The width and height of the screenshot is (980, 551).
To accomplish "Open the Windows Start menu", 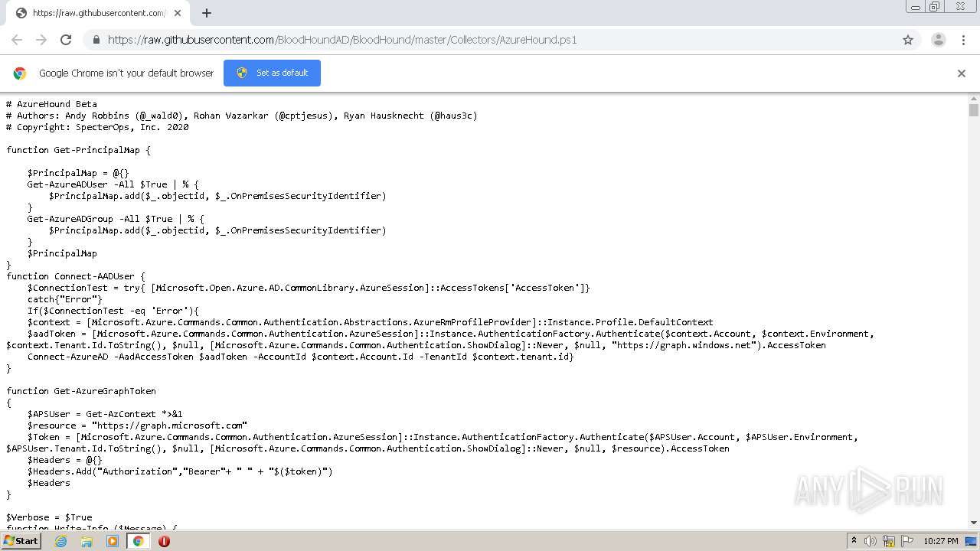I will 21,540.
